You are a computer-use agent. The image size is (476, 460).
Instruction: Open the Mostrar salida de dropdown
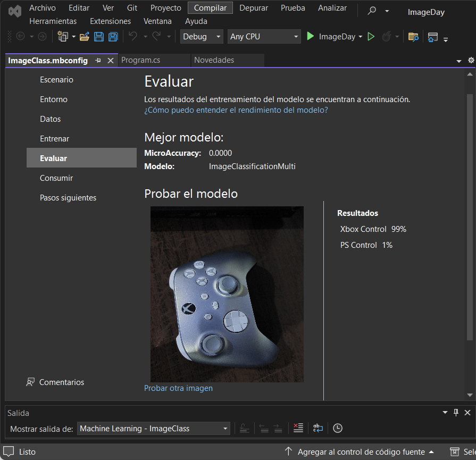coord(154,429)
